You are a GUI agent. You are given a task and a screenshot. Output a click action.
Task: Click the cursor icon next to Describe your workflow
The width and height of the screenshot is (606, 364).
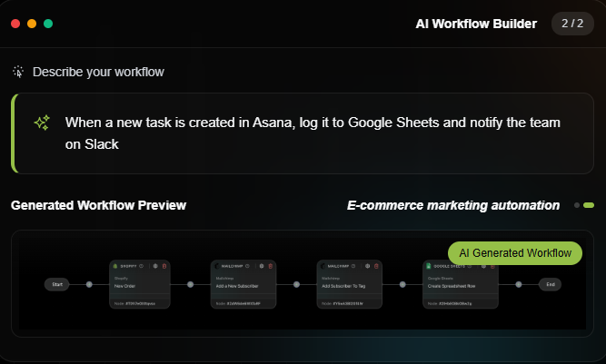(18, 72)
